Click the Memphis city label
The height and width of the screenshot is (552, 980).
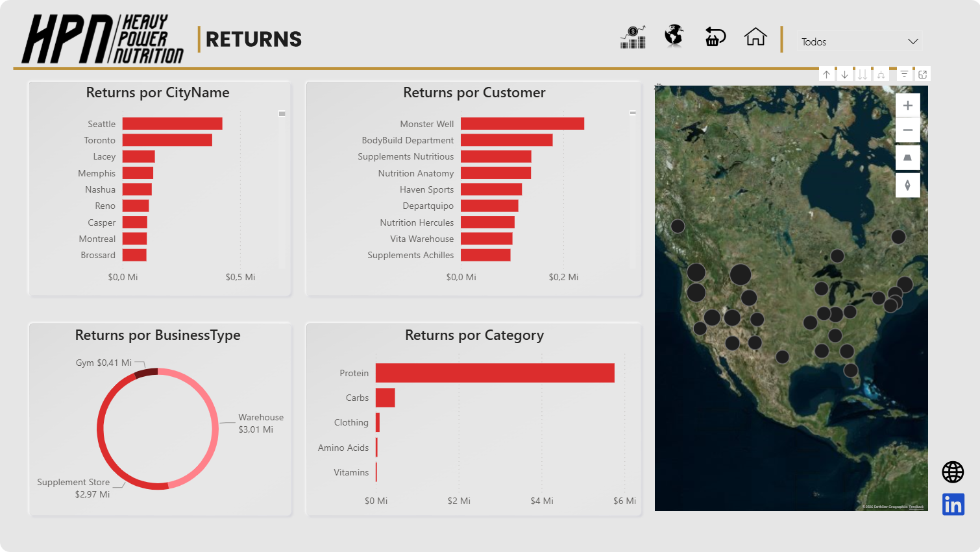pos(97,173)
